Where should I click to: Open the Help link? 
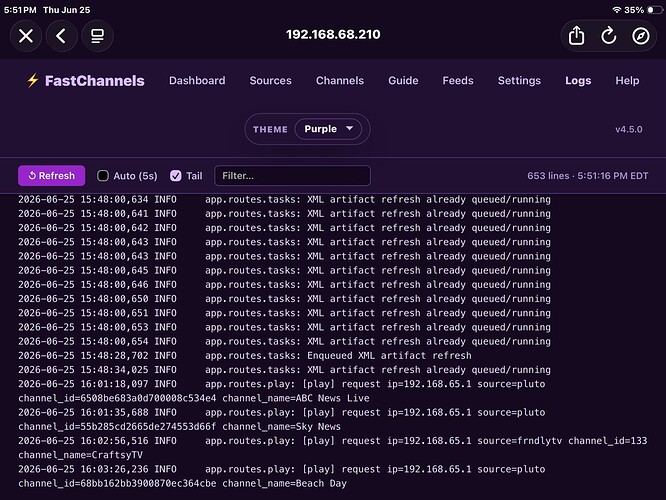tap(627, 80)
